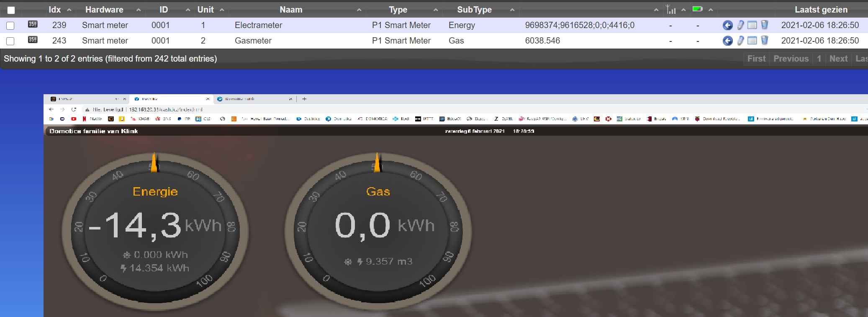Select page 1 in pagination

pos(819,59)
